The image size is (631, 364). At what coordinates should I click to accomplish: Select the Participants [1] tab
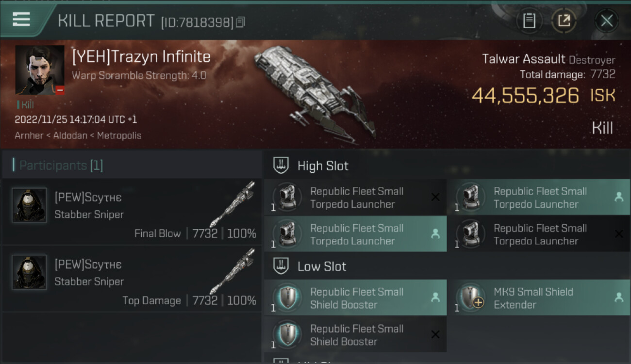(x=61, y=165)
